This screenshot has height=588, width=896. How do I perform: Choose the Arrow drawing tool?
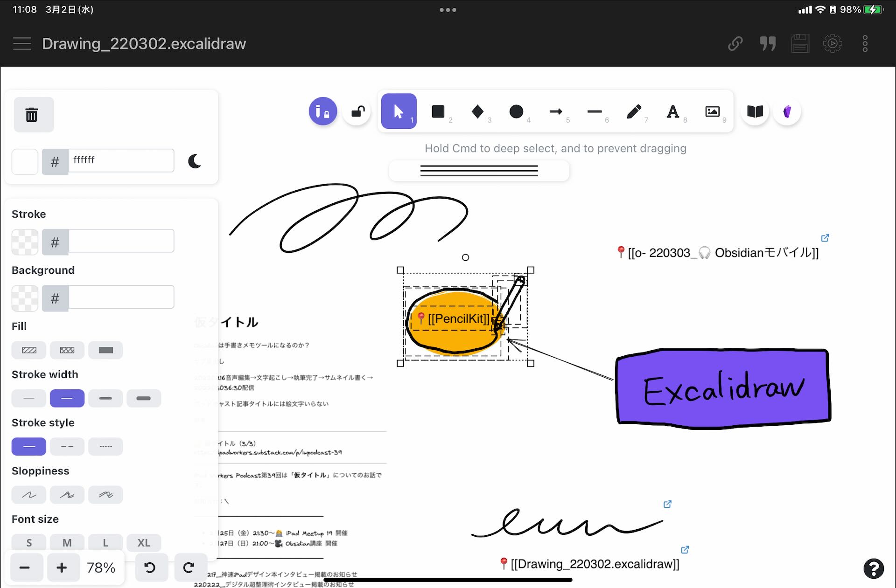tap(555, 111)
